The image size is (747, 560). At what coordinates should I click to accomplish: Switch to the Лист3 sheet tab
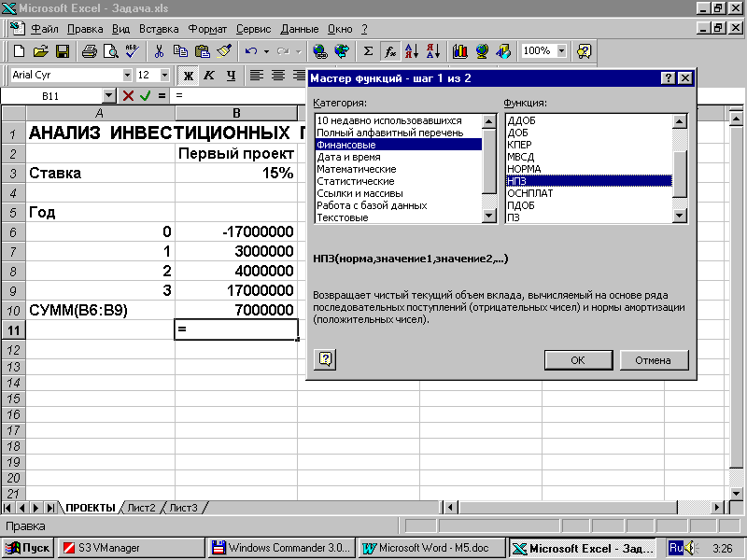[x=183, y=508]
